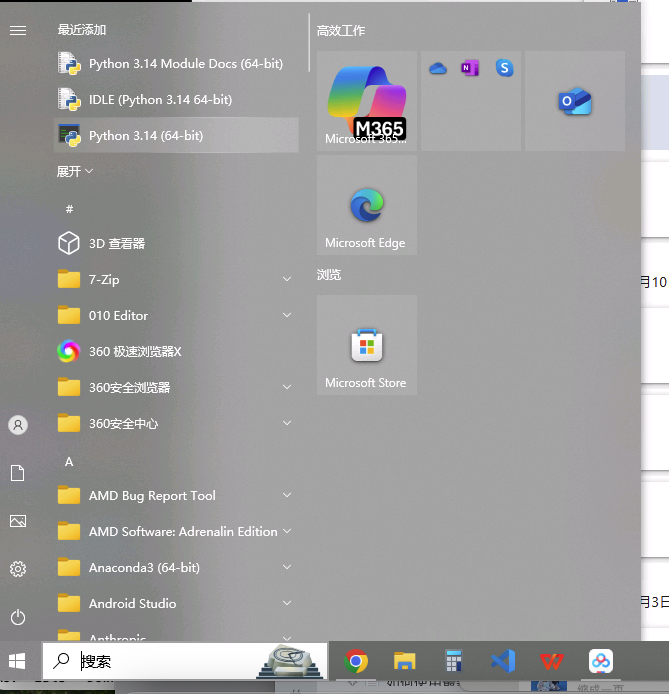The image size is (669, 694).
Task: Open the Pictures sidebar icon
Action: click(18, 521)
